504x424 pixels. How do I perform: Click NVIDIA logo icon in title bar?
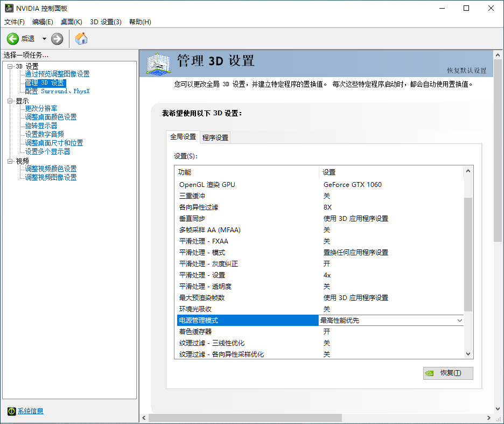coord(9,8)
